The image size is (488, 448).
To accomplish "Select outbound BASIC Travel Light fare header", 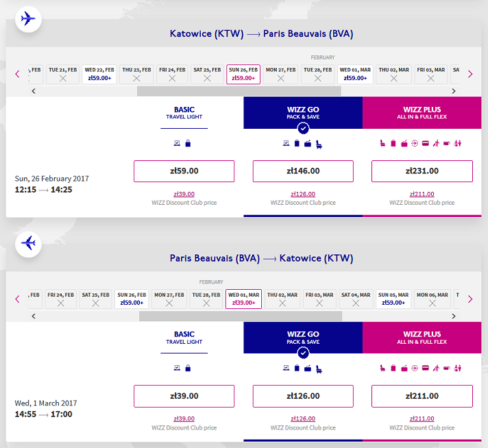I will coord(184,113).
